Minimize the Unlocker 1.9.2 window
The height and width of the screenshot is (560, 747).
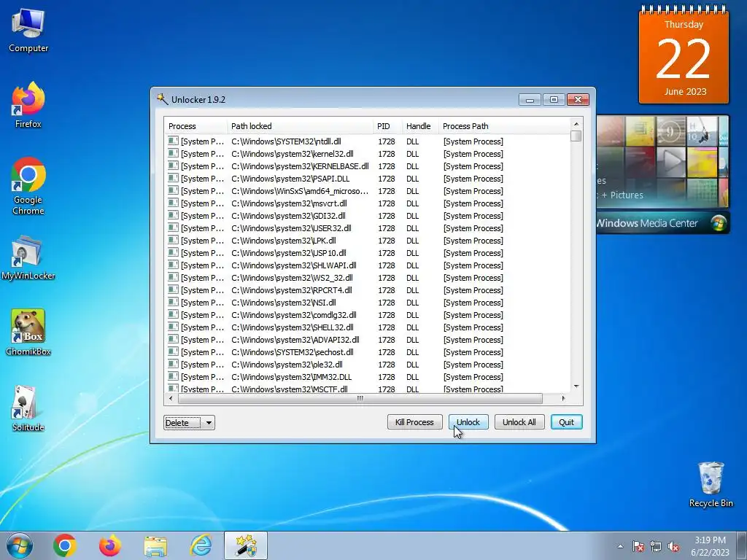click(x=530, y=99)
